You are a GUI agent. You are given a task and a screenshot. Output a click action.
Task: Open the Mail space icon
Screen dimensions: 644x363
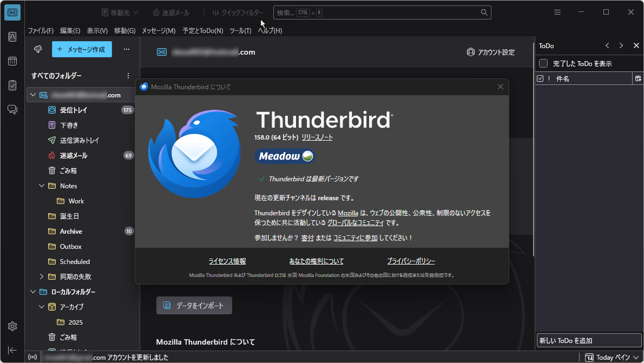coord(12,12)
